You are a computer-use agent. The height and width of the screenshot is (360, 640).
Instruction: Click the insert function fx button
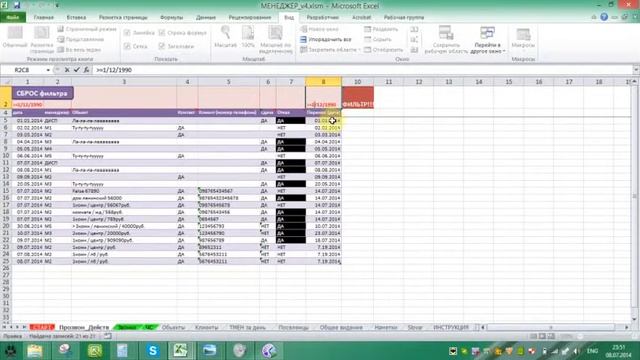pos(86,70)
